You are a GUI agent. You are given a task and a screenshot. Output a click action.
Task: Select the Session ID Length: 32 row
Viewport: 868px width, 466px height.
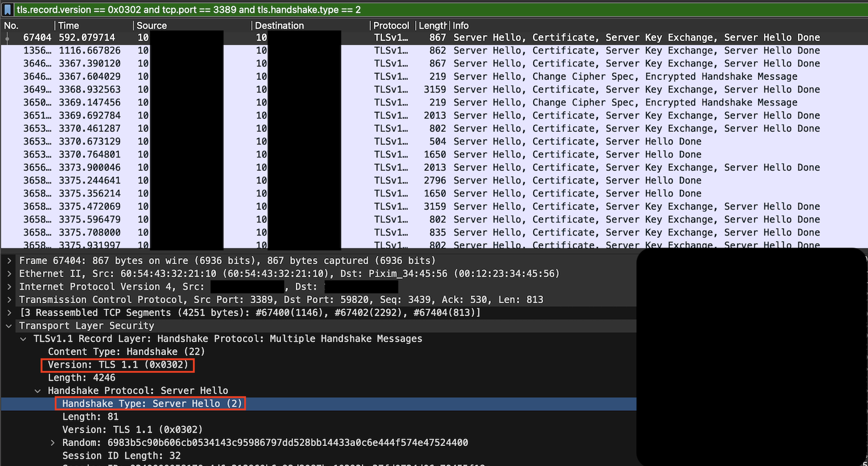pos(319,455)
